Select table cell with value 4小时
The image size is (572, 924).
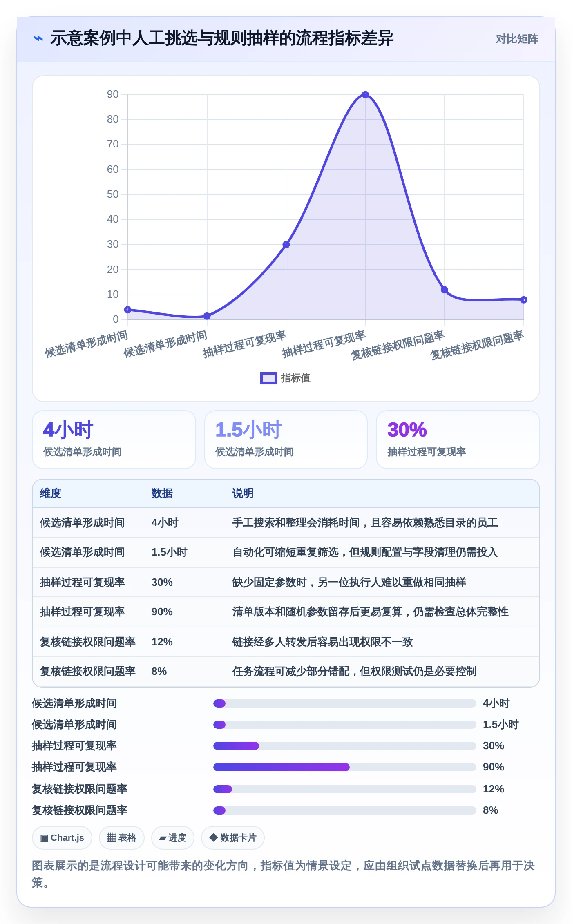click(165, 523)
